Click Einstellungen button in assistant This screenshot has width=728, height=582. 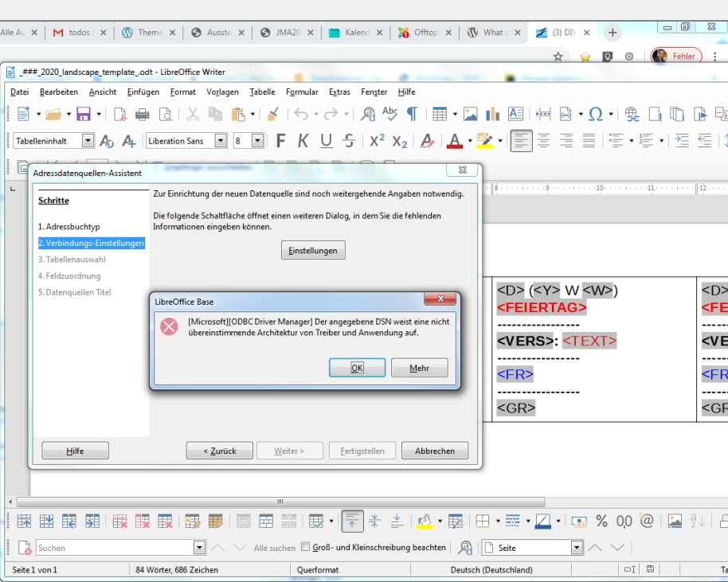[313, 250]
